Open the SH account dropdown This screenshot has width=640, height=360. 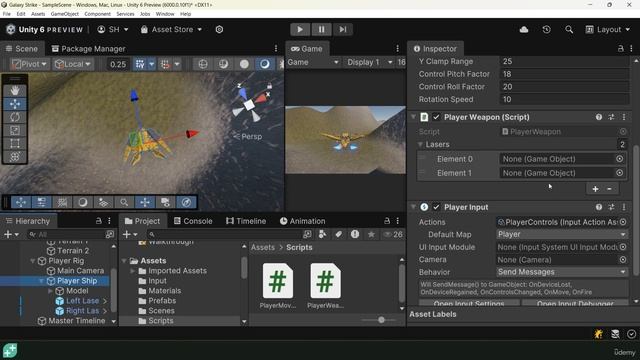coord(113,29)
